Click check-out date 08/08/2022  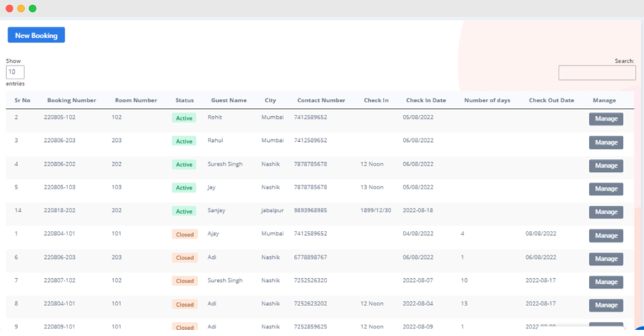pos(541,234)
